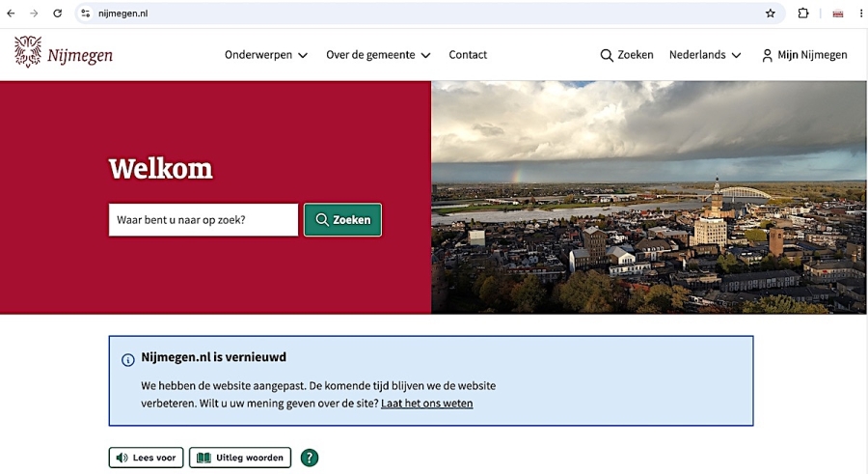Expand the Onderwerpen menu
The image size is (868, 474).
[x=266, y=55]
